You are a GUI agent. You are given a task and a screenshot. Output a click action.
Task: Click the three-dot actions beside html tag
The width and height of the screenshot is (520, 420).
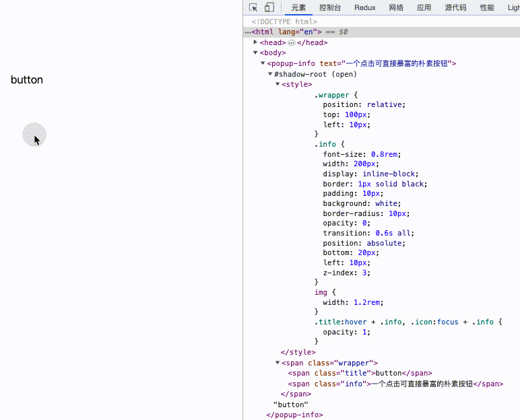247,32
